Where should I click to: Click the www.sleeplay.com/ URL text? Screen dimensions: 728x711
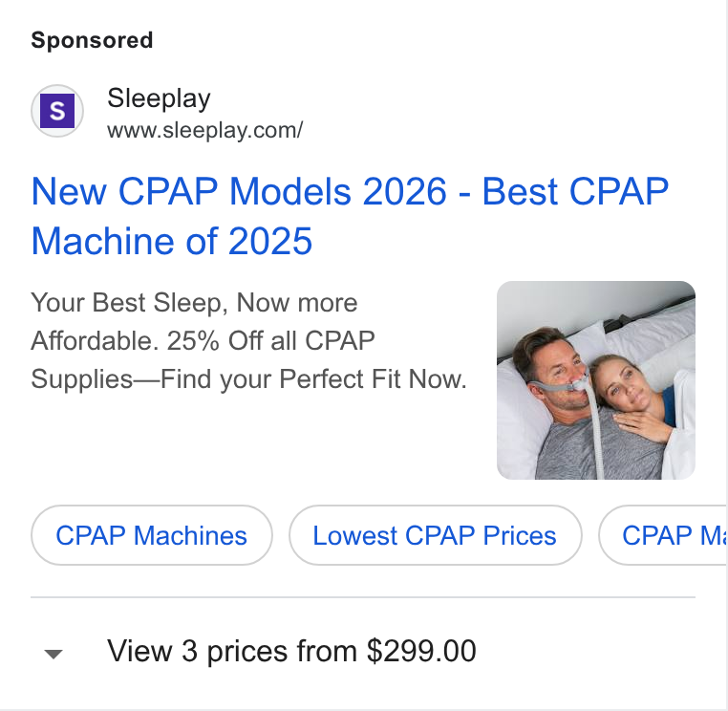pos(204,130)
